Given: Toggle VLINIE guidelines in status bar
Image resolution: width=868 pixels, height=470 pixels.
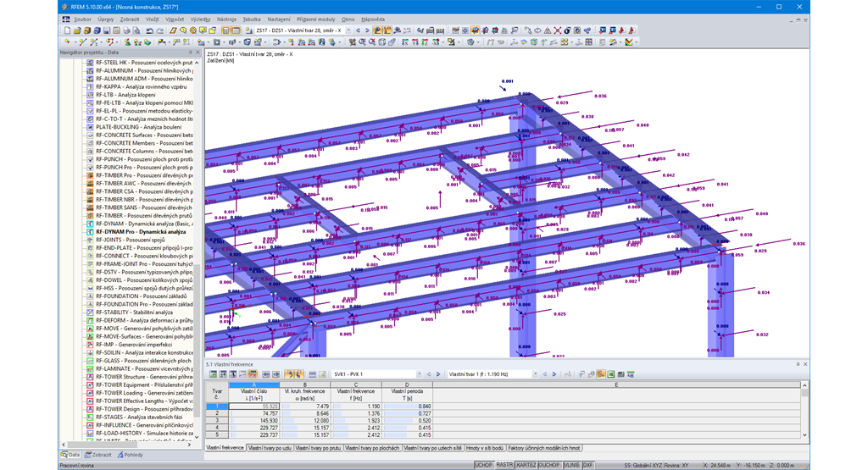Looking at the screenshot, I should point(572,465).
